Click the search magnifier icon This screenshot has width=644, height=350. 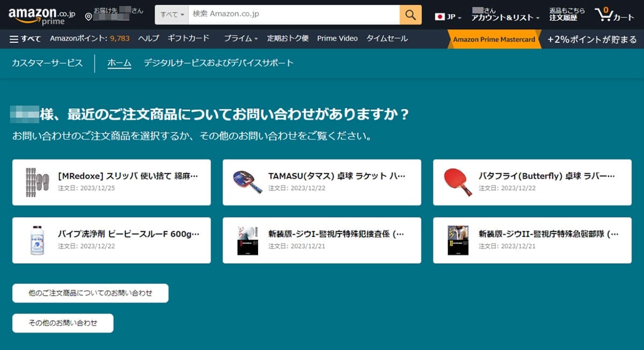(410, 15)
